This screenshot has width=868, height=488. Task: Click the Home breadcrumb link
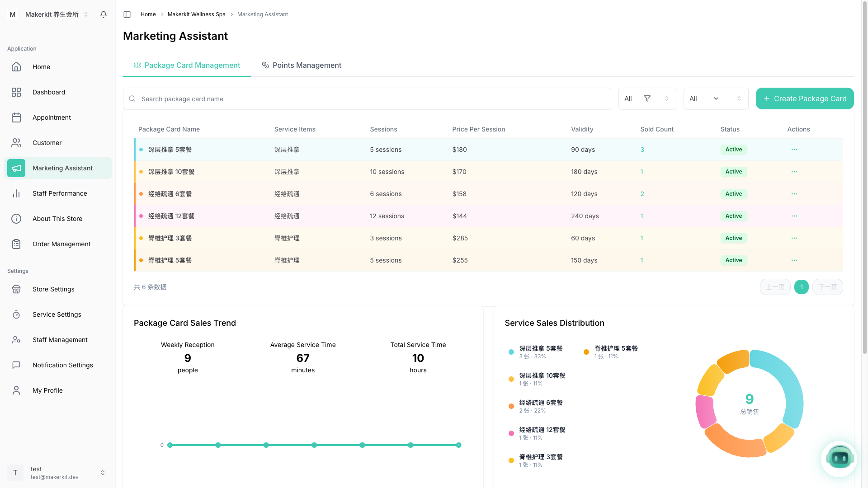tap(148, 14)
